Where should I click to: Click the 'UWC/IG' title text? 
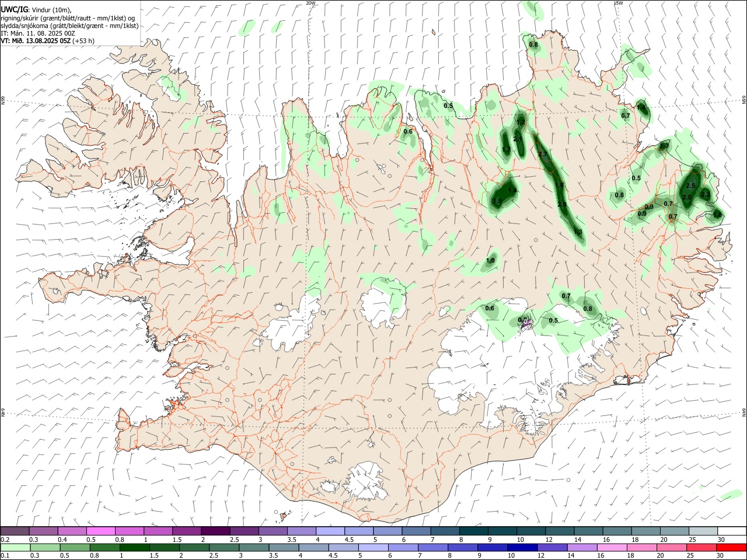point(14,9)
